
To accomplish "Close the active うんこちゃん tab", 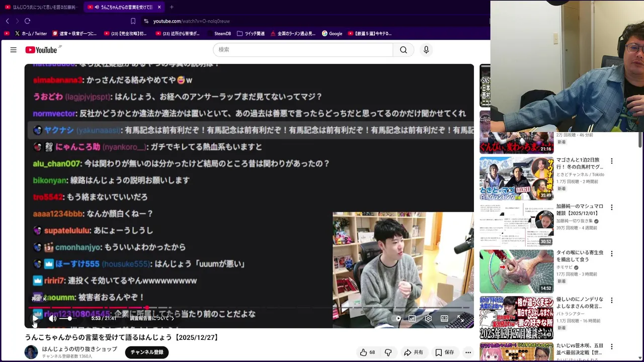I will (x=159, y=7).
